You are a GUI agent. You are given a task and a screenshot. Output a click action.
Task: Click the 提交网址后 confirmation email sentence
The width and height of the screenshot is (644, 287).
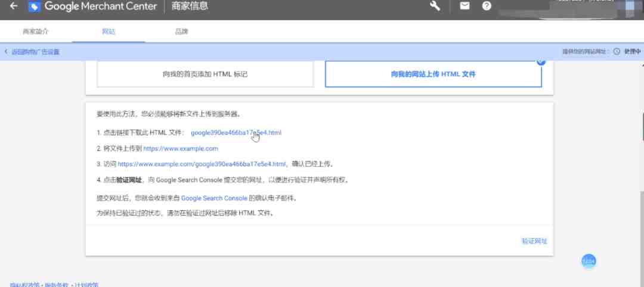point(197,198)
